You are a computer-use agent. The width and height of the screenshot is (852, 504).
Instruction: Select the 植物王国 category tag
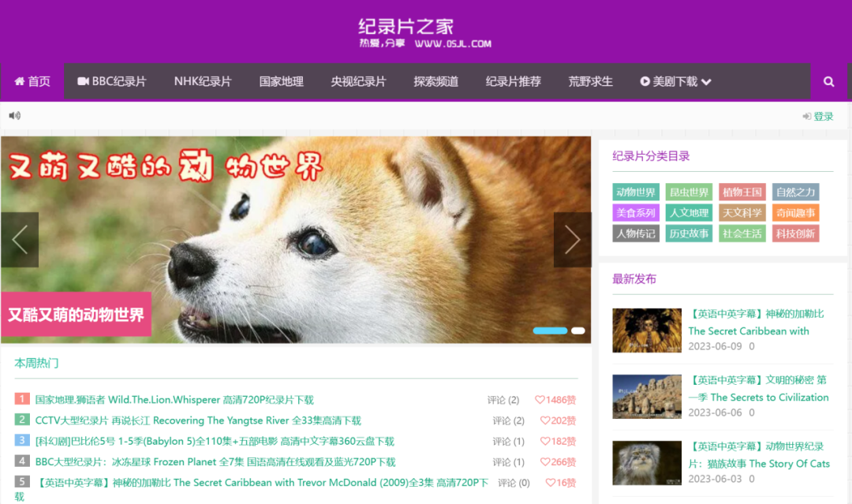click(742, 192)
